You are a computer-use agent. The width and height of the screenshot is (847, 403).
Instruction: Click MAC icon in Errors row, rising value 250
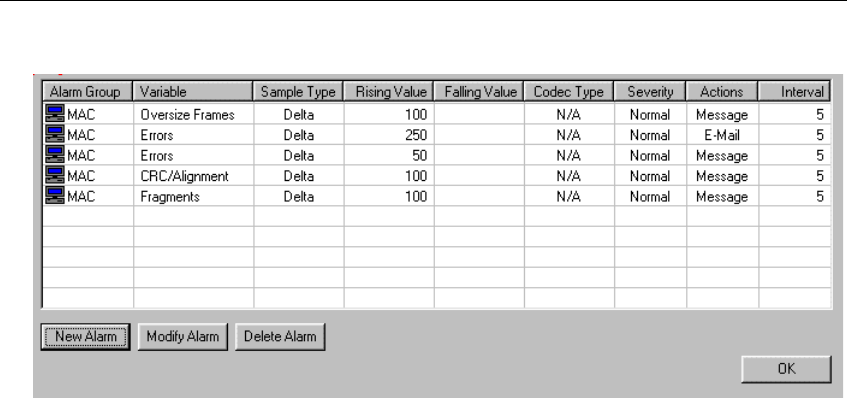[x=54, y=135]
